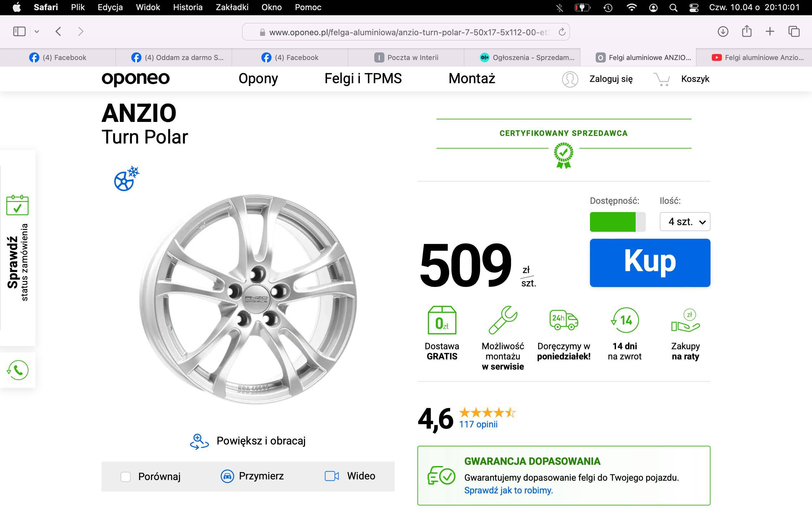Click the certified seller ribbon badge

click(x=564, y=155)
